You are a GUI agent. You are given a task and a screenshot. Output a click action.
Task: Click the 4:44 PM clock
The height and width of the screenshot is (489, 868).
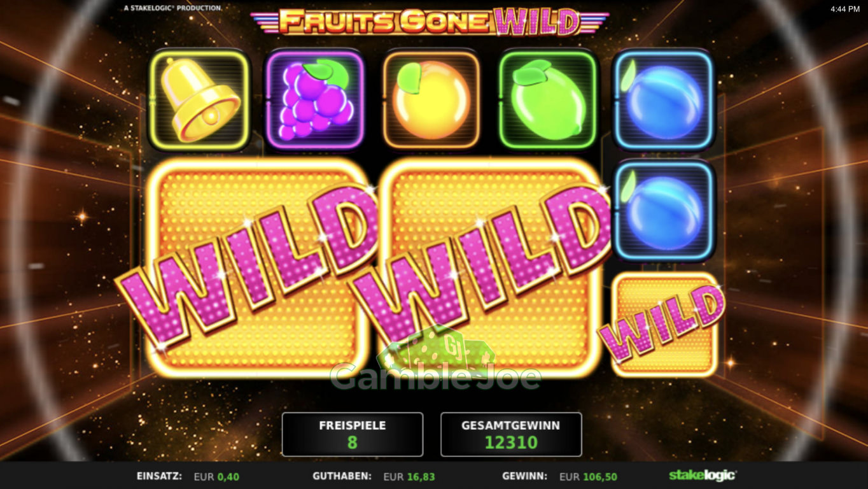point(845,9)
